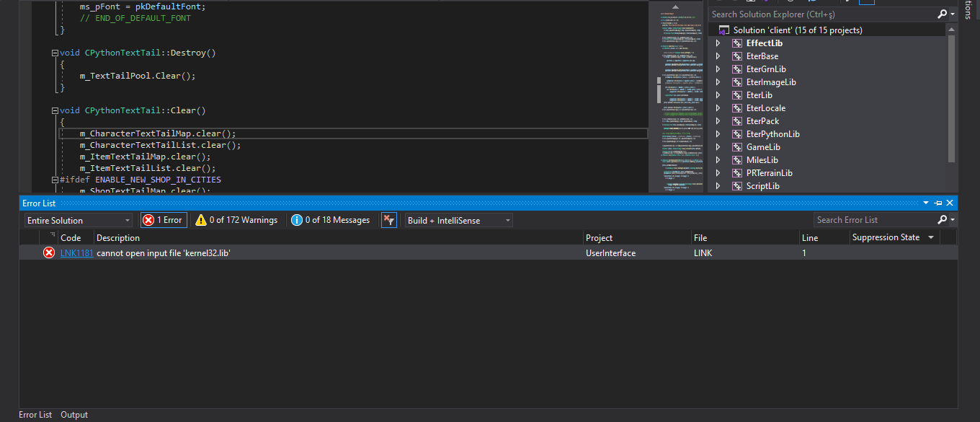Viewport: 980px width, 422px height.
Task: Click the Solution 'client' icon in Solution Explorer
Action: coord(724,30)
